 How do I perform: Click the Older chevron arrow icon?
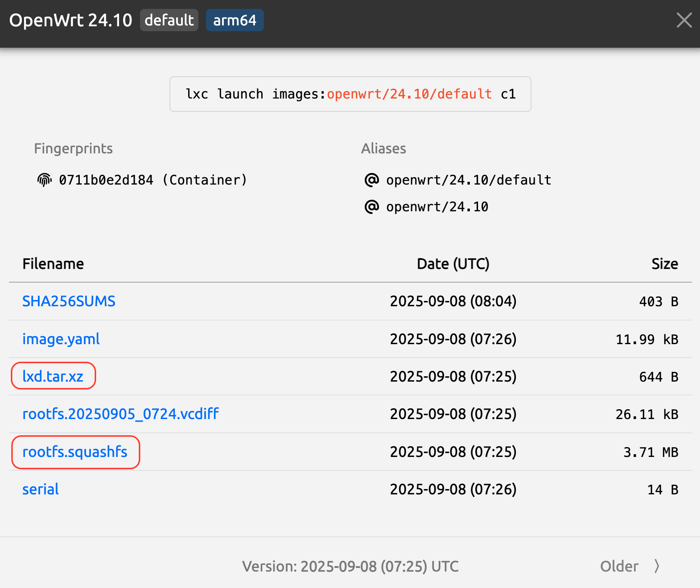tap(657, 566)
